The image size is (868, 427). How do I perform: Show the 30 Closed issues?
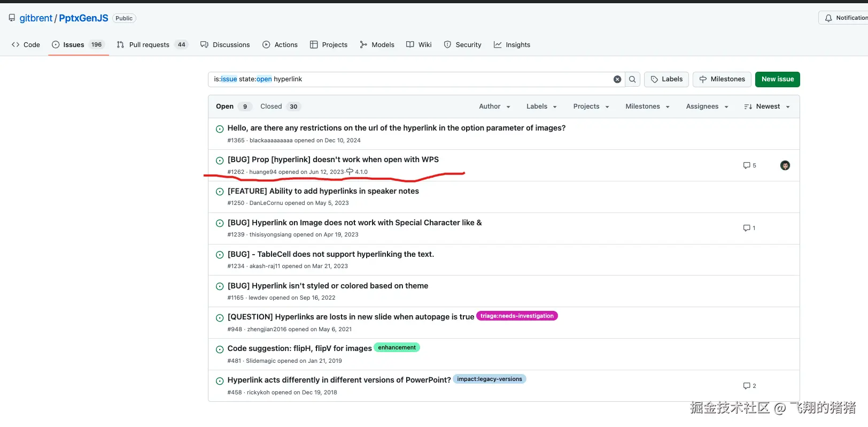pos(281,106)
